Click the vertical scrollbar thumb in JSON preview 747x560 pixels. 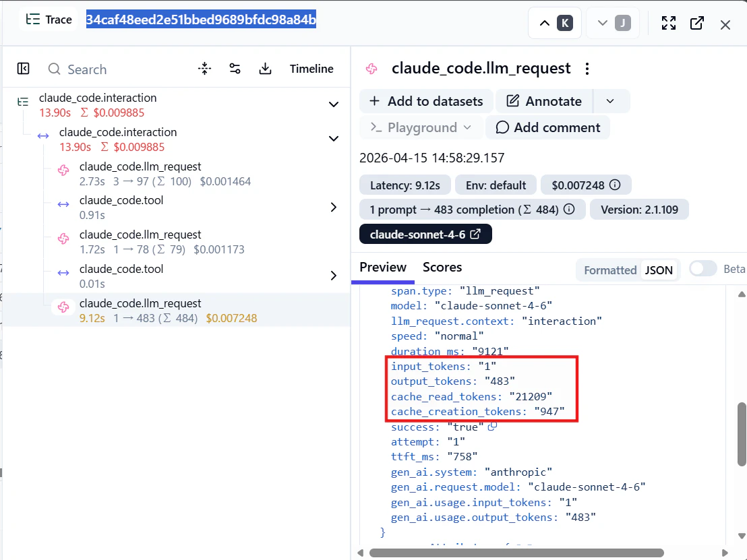(x=742, y=434)
